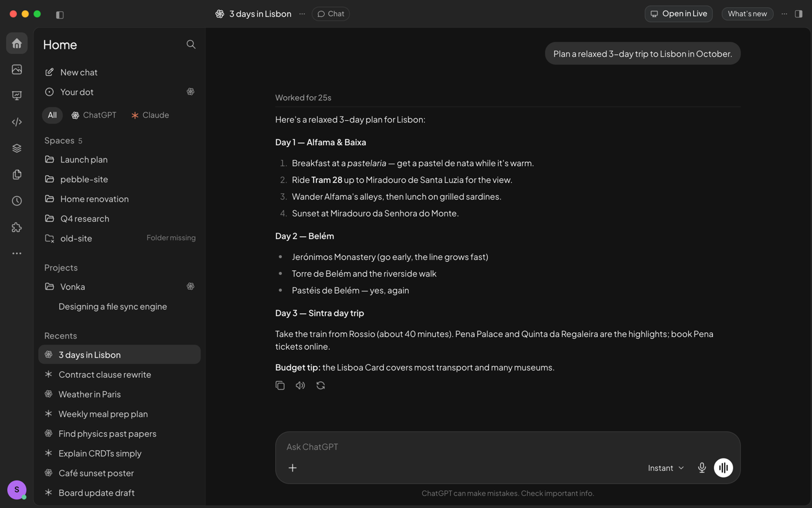This screenshot has height=508, width=812.
Task: Open the Launch plan space
Action: coord(119,160)
